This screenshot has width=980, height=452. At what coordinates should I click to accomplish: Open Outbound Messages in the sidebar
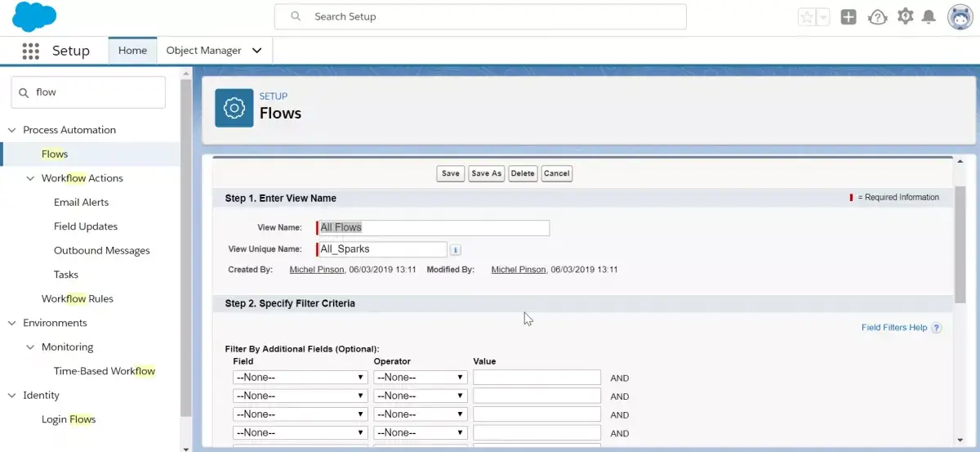[x=102, y=250]
